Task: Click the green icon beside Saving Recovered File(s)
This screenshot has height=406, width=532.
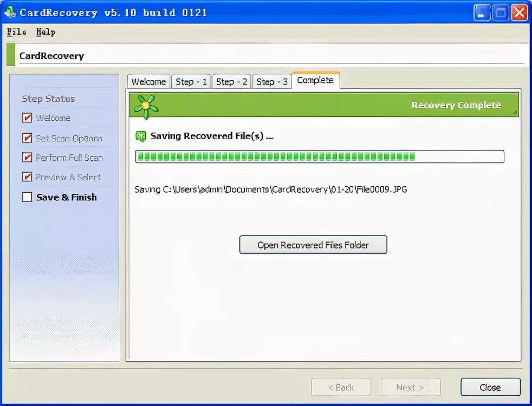Action: (141, 136)
